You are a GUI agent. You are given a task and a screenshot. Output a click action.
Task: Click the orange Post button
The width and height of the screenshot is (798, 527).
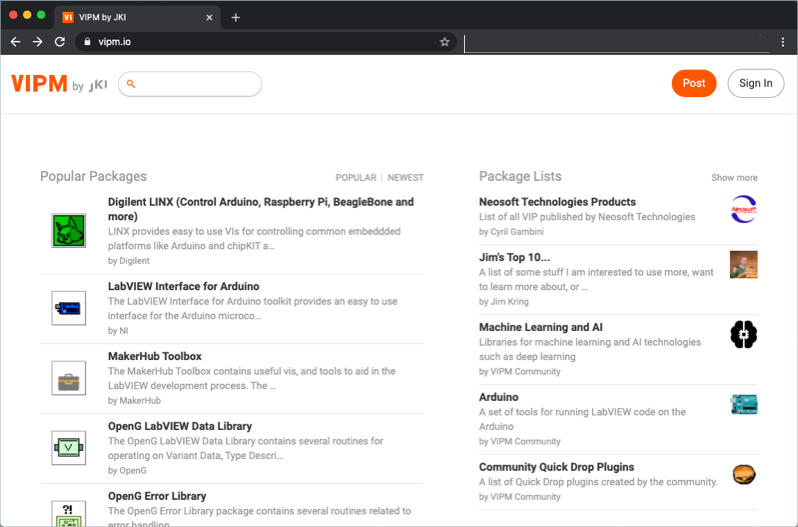[694, 83]
